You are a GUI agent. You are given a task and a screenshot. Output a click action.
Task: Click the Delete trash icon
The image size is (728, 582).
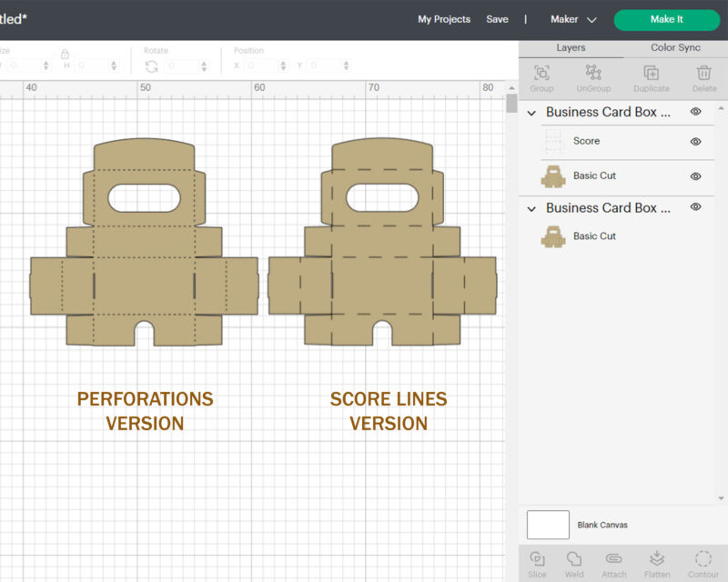click(x=703, y=75)
